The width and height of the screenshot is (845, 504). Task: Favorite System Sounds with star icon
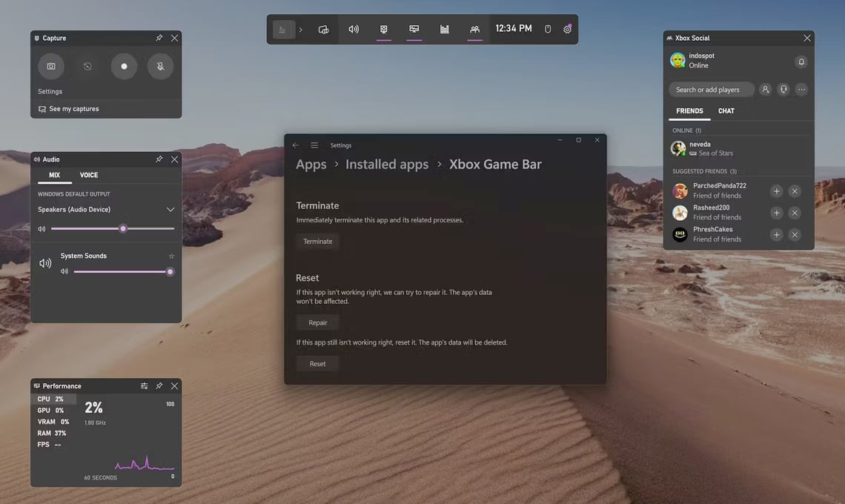click(x=171, y=256)
